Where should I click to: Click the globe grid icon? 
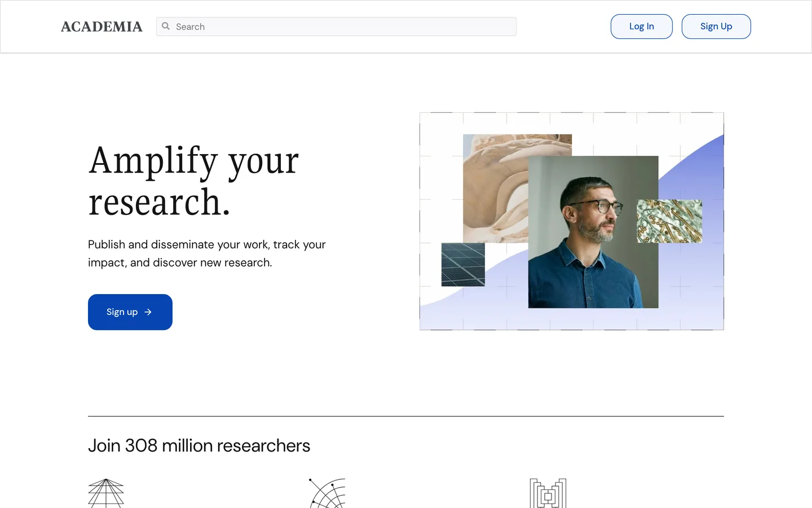coord(106,493)
